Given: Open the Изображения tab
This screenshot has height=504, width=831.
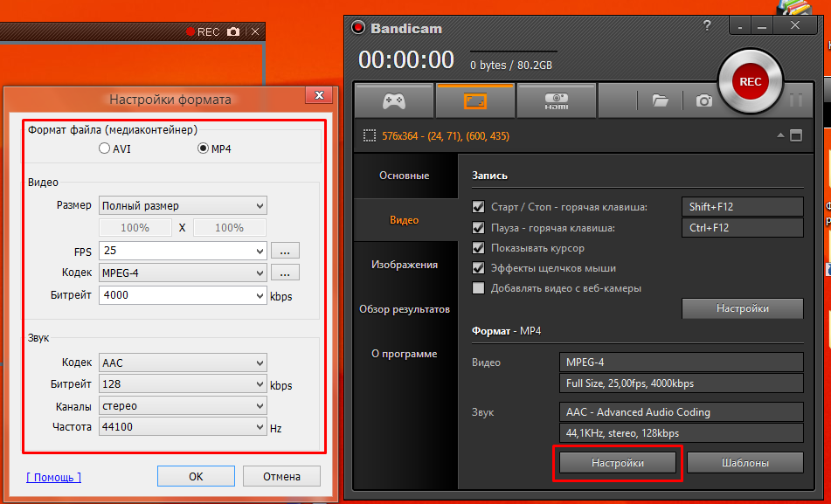Looking at the screenshot, I should tap(405, 265).
